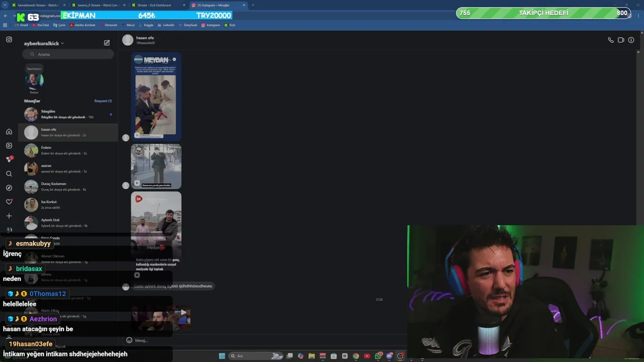Open Kick bookmark in bookmarks bar
This screenshot has width=644, height=362.
click(230, 25)
